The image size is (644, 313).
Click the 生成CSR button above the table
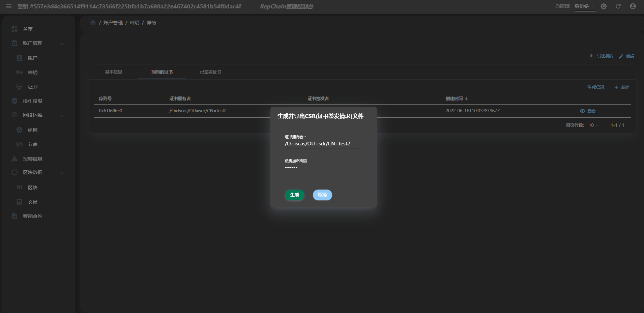596,87
